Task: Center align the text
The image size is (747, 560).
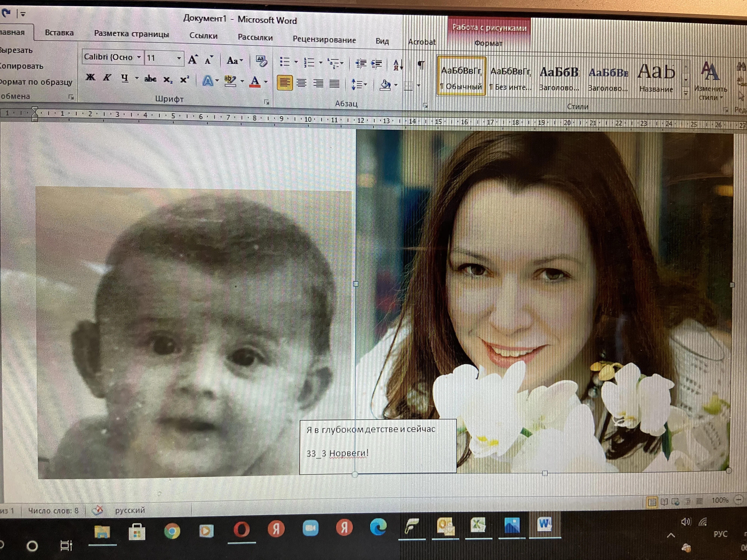Action: point(302,83)
